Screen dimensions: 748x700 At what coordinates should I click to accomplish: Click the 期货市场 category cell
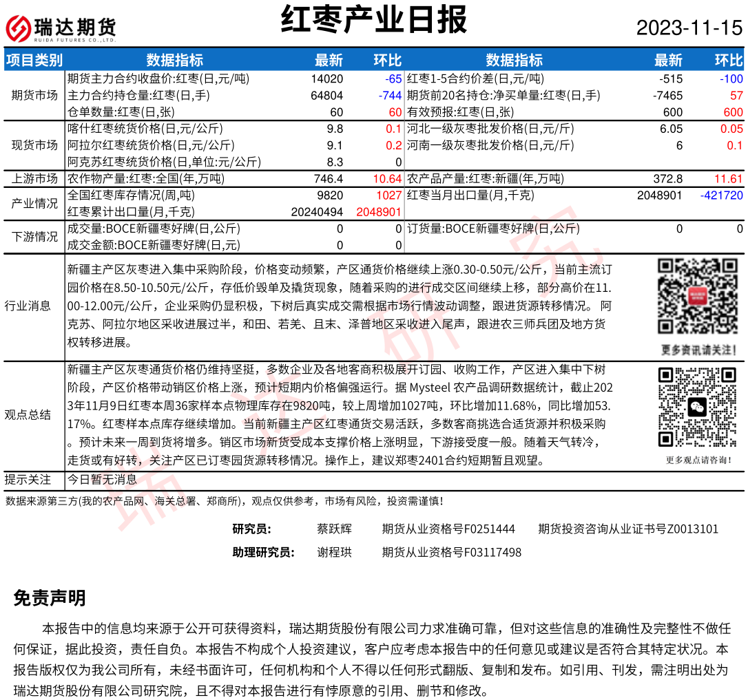[34, 95]
